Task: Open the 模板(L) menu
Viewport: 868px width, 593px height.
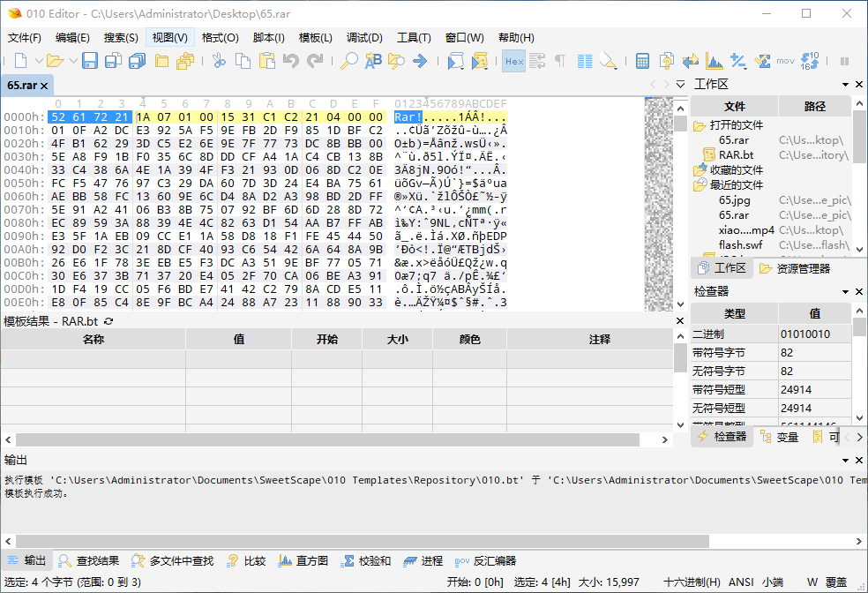Action: click(316, 38)
